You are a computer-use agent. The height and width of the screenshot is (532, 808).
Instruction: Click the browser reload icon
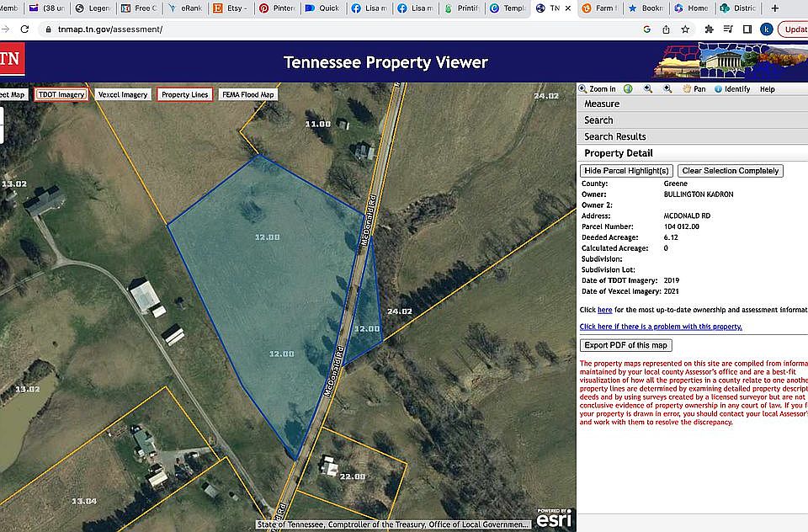pyautogui.click(x=24, y=29)
